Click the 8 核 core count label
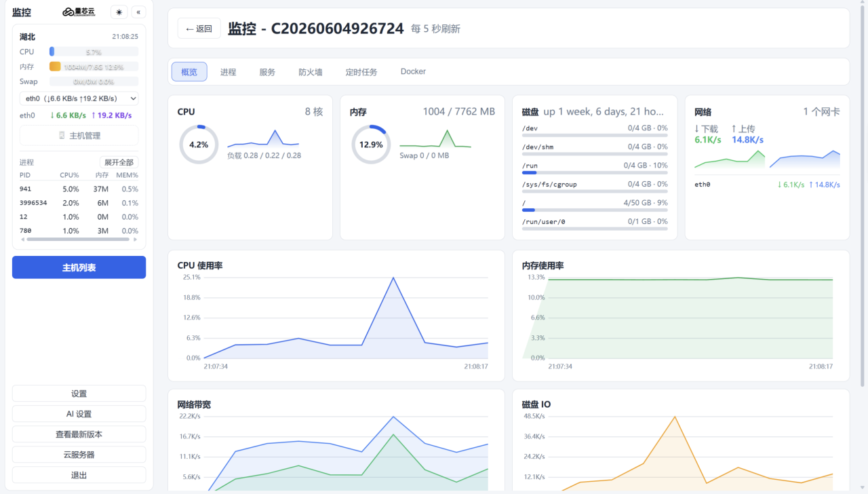The height and width of the screenshot is (494, 868). click(313, 112)
